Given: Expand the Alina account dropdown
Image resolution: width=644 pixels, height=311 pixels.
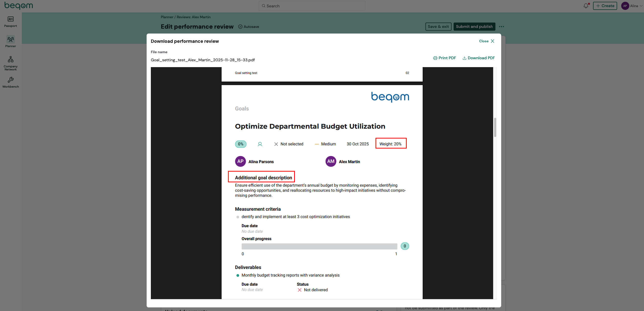Looking at the screenshot, I should point(641,6).
